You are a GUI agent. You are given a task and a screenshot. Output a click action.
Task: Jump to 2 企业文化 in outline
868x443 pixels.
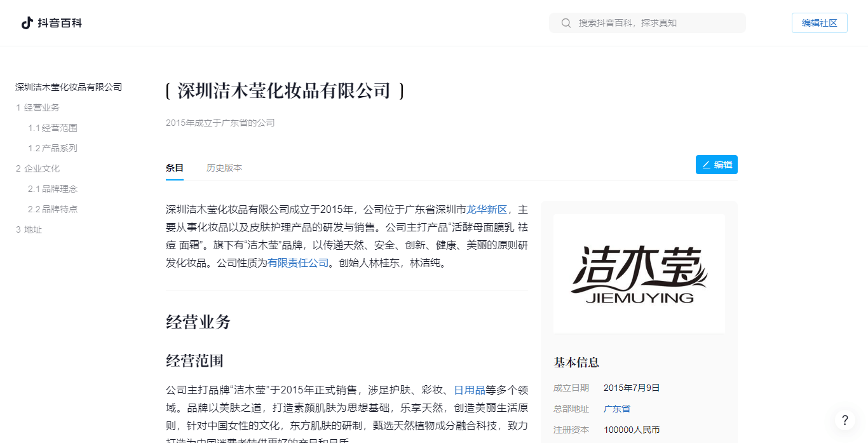[37, 168]
